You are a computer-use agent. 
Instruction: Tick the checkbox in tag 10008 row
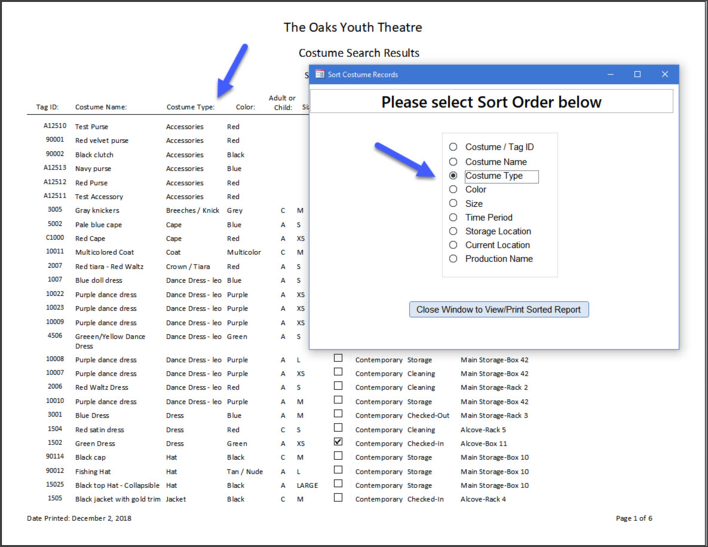click(x=338, y=358)
